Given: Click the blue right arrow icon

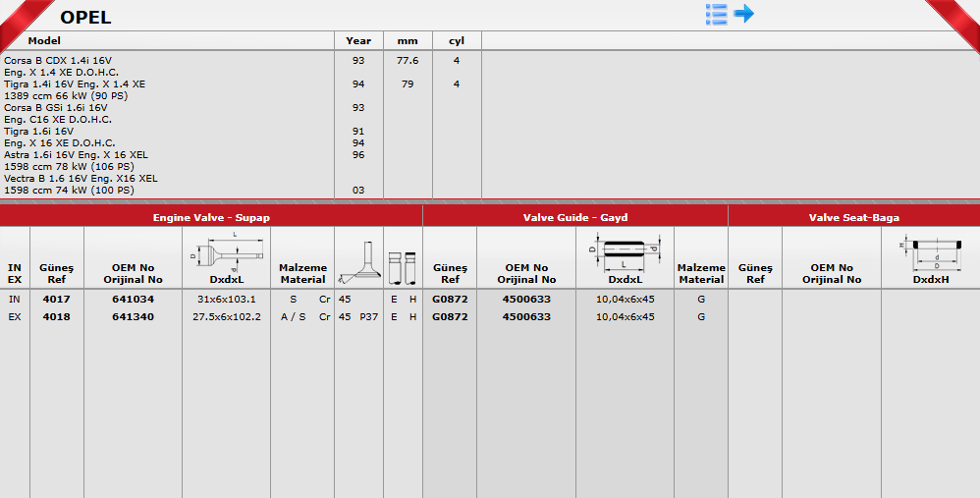Looking at the screenshot, I should tap(743, 14).
